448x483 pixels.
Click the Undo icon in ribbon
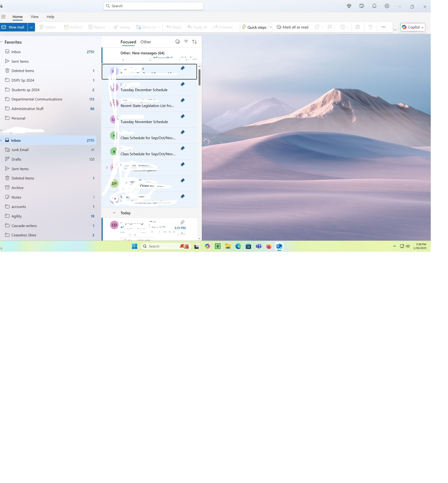pyautogui.click(x=371, y=27)
